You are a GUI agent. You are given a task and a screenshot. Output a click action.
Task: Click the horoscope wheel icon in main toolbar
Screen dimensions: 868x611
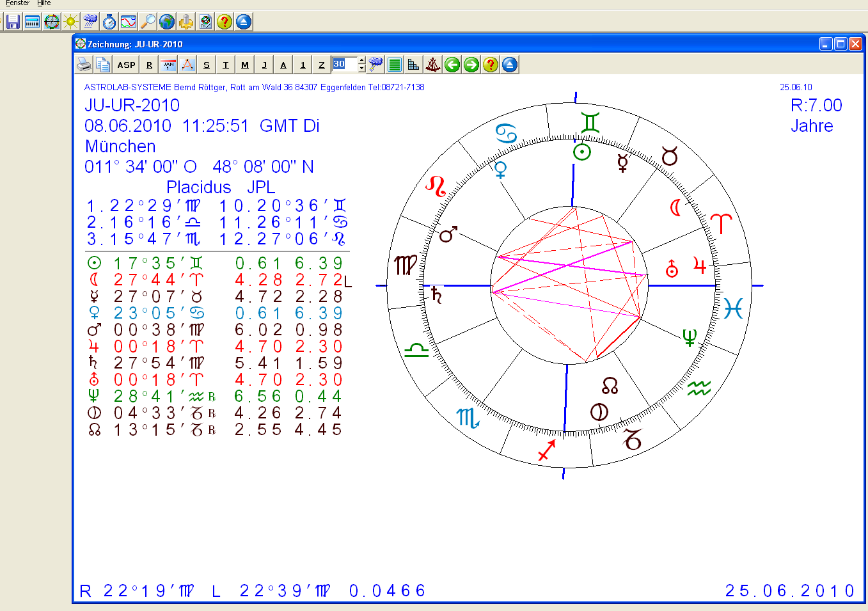coord(52,22)
